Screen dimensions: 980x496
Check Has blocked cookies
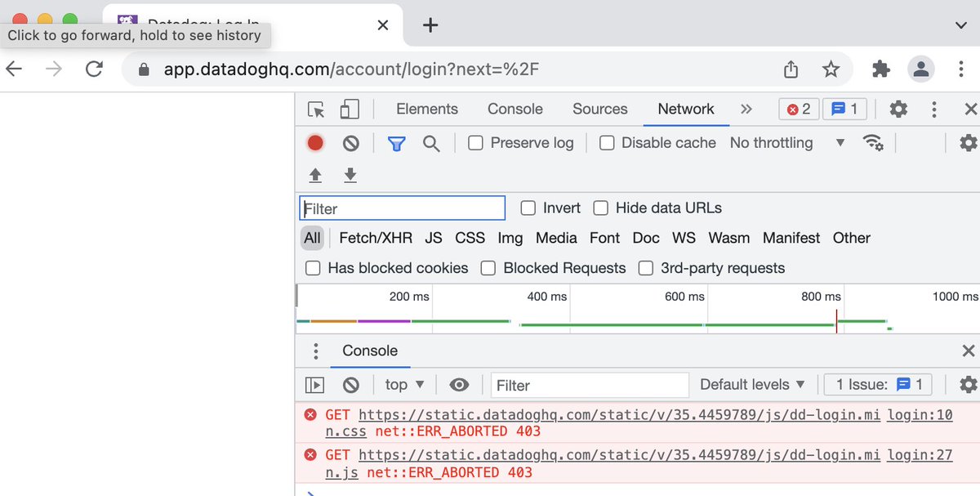tap(313, 268)
